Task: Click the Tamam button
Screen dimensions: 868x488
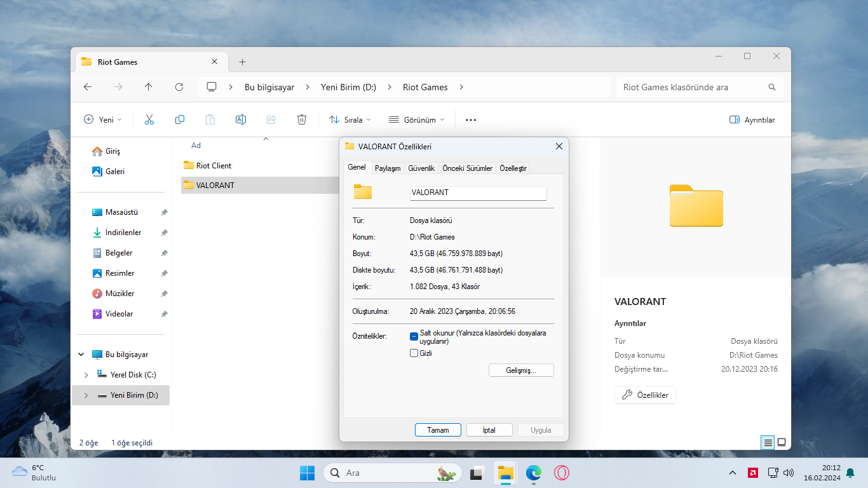Action: tap(438, 430)
